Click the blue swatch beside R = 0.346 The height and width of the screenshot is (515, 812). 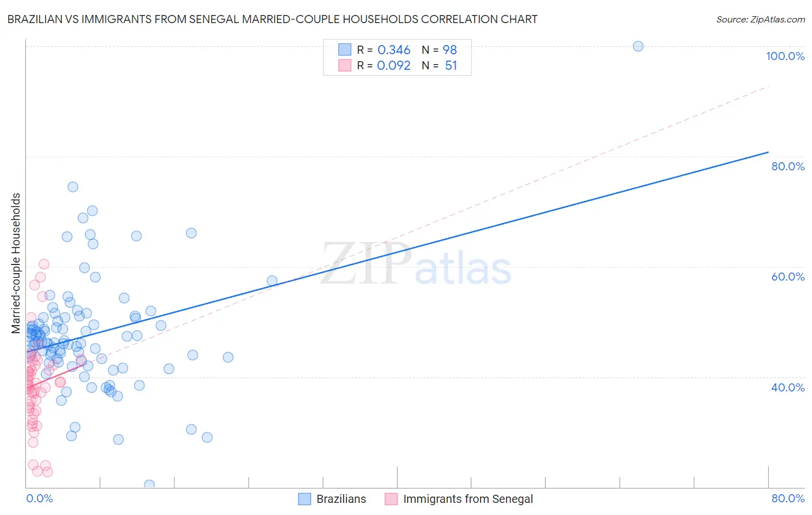pos(345,50)
